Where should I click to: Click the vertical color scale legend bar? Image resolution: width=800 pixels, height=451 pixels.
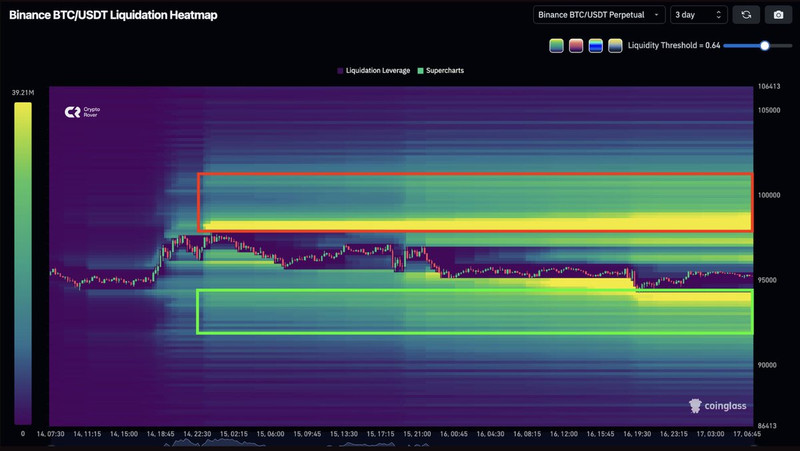tap(22, 262)
